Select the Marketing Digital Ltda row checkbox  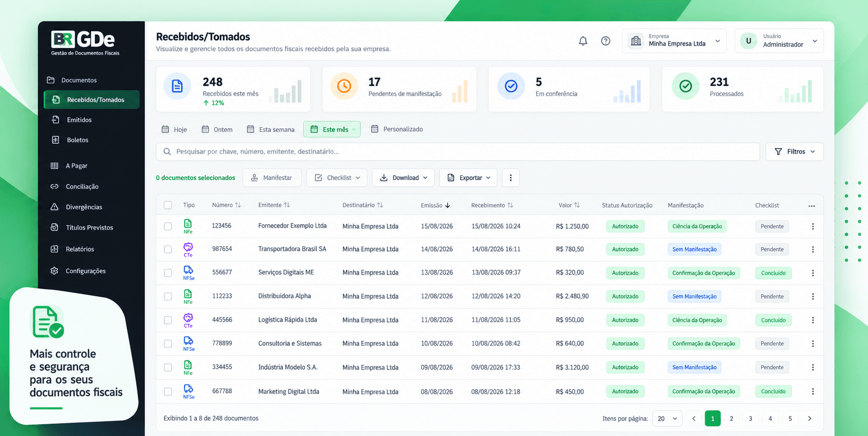tap(168, 392)
